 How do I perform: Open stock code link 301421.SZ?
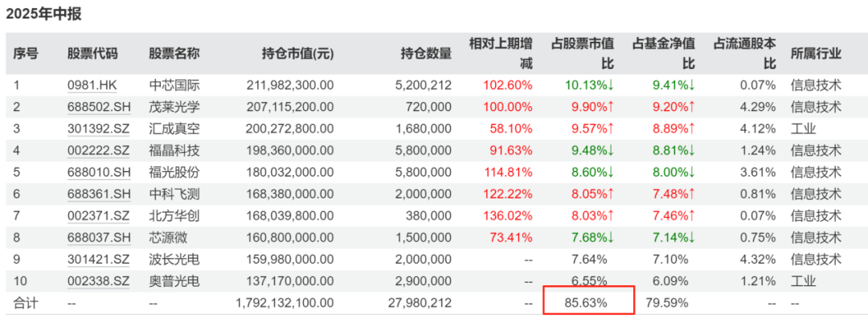click(x=99, y=260)
